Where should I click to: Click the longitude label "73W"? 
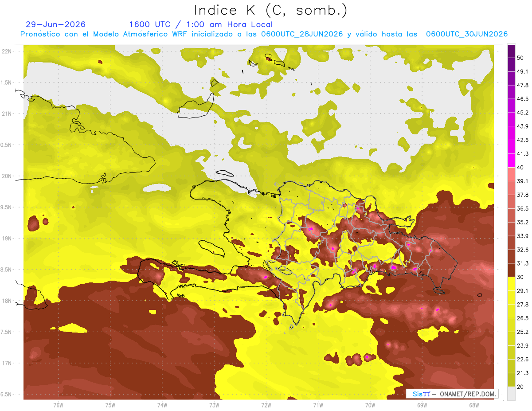tap(214, 405)
